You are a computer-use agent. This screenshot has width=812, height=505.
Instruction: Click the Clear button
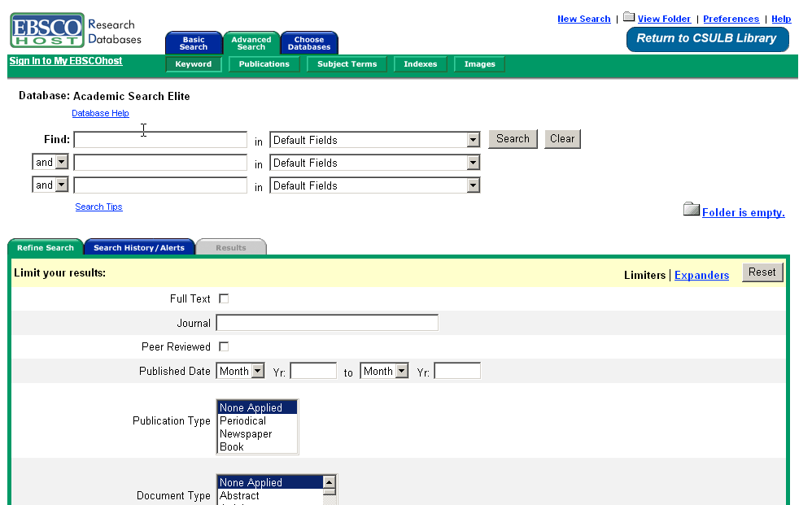[562, 139]
